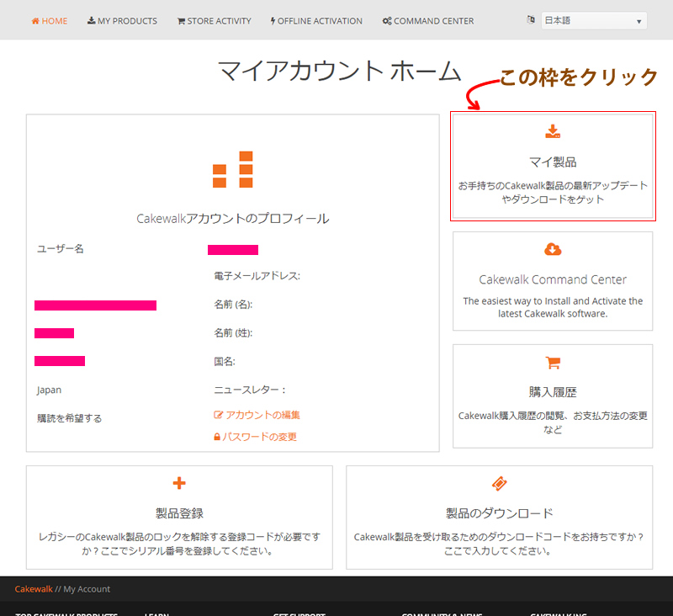Screen dimensions: 673x616
Task: Open the 購入履歴 card title
Action: (x=553, y=392)
